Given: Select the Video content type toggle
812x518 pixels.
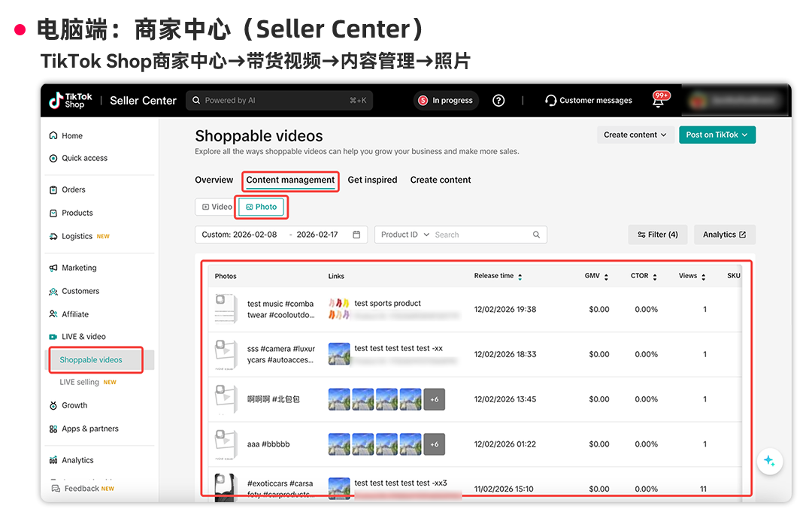Looking at the screenshot, I should click(x=217, y=207).
